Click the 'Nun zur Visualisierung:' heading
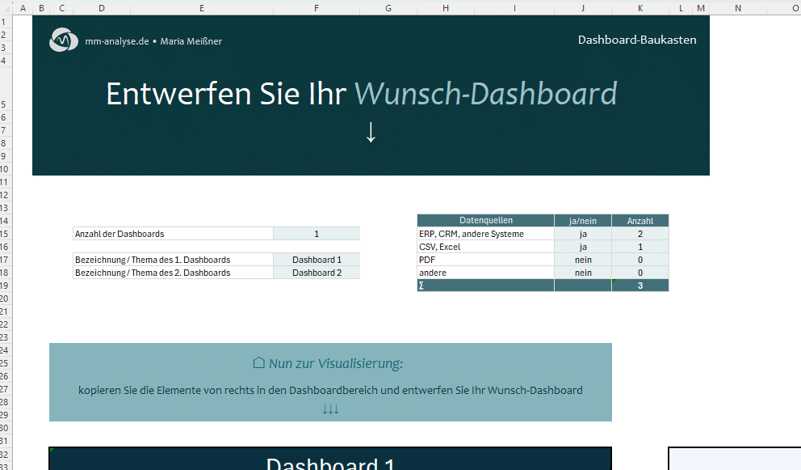The width and height of the screenshot is (801, 470). pos(336,363)
